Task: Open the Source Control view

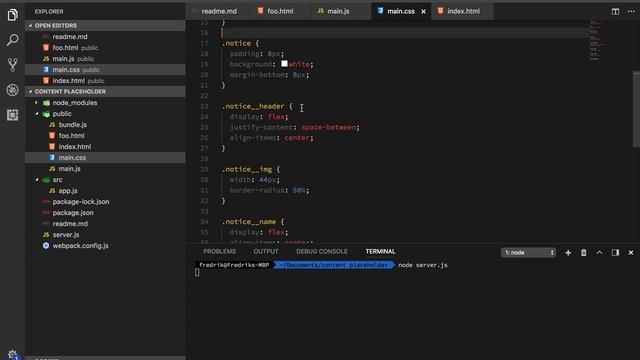Action: pyautogui.click(x=12, y=65)
